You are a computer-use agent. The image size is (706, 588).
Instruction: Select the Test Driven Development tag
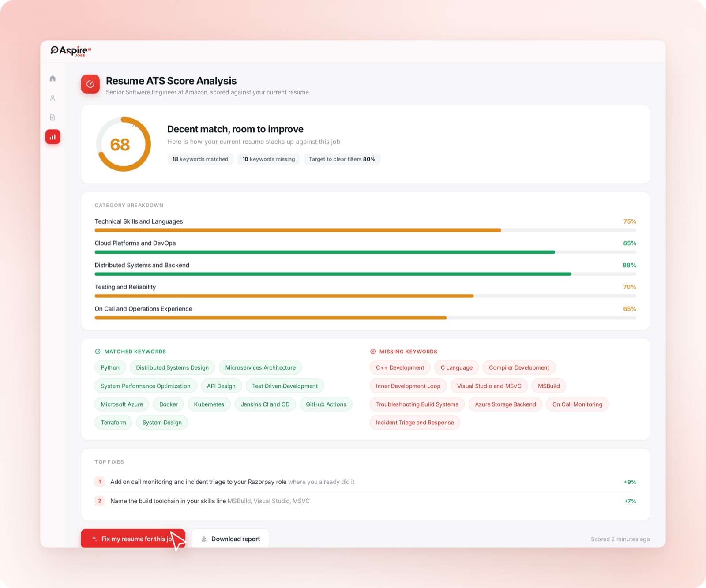click(285, 386)
